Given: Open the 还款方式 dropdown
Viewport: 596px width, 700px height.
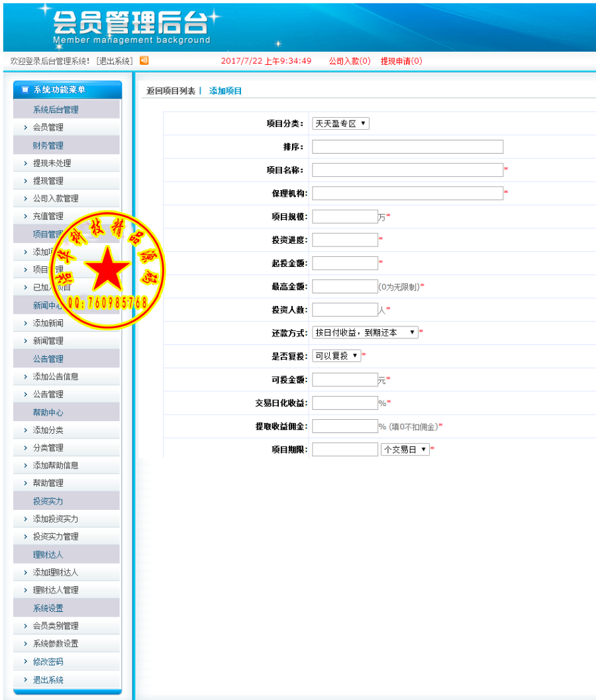Looking at the screenshot, I should pyautogui.click(x=365, y=332).
